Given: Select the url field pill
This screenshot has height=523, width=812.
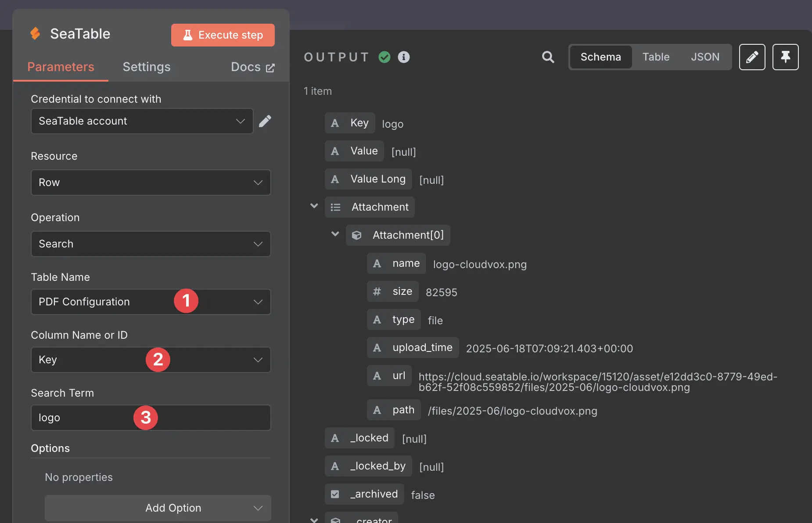Looking at the screenshot, I should 389,376.
